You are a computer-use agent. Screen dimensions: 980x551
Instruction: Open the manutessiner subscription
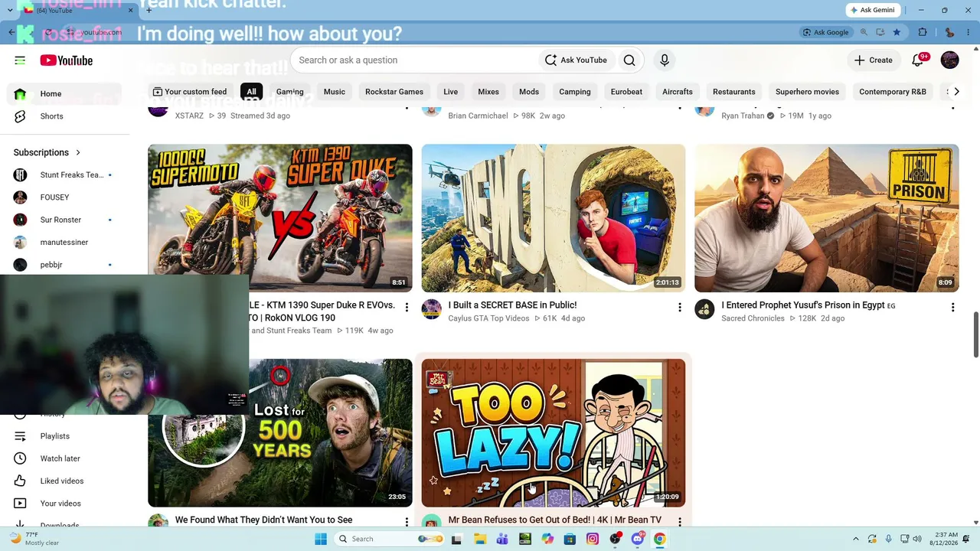coord(63,243)
